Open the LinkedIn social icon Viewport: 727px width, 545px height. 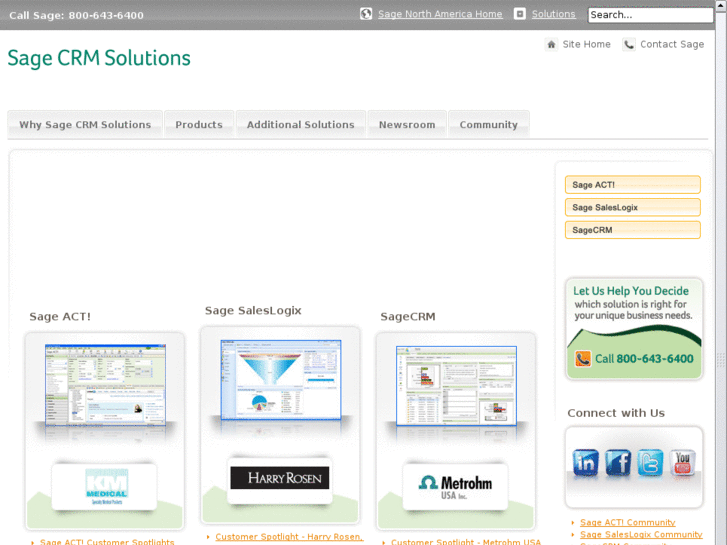pyautogui.click(x=585, y=462)
